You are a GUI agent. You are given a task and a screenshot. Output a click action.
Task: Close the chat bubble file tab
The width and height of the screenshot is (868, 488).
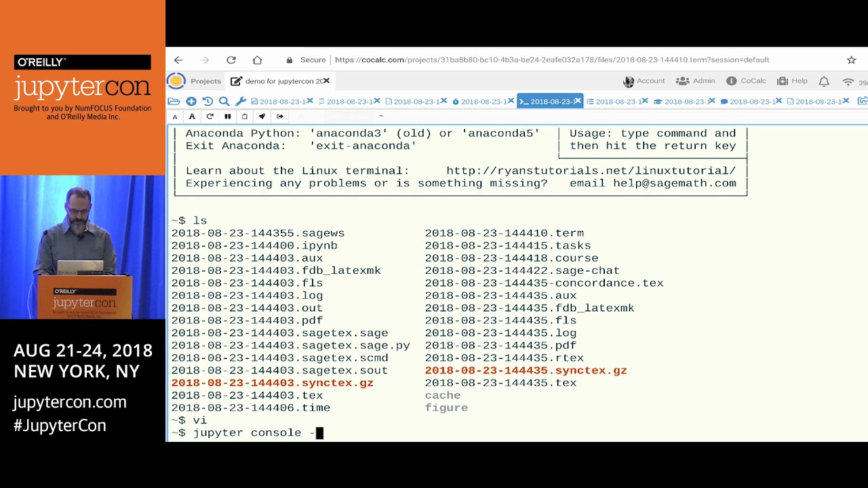pyautogui.click(x=779, y=102)
